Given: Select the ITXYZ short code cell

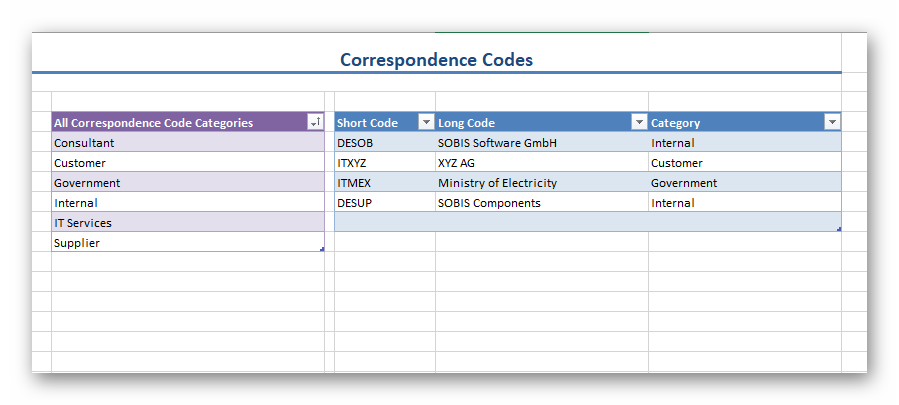Looking at the screenshot, I should click(x=384, y=163).
